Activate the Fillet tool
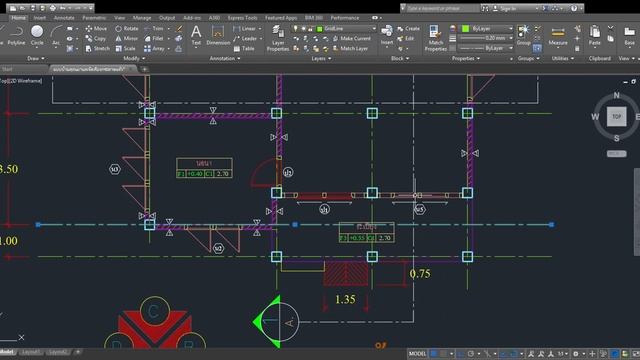The image size is (640, 360). click(154, 38)
